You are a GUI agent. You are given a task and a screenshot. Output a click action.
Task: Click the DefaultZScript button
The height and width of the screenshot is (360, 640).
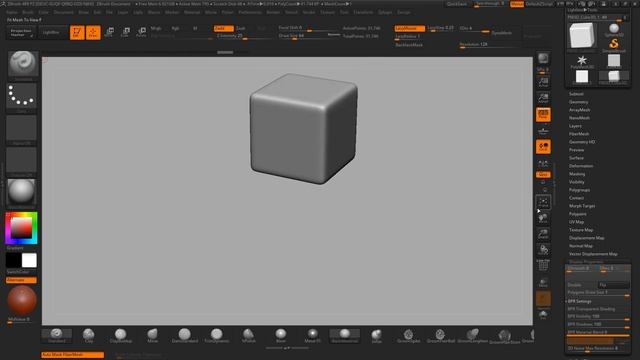pyautogui.click(x=539, y=4)
